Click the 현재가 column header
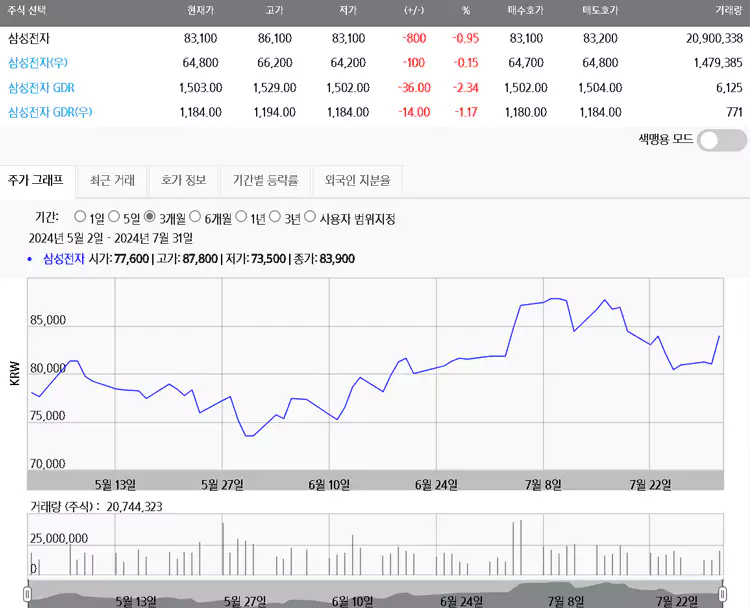750x608 pixels. pyautogui.click(x=200, y=11)
